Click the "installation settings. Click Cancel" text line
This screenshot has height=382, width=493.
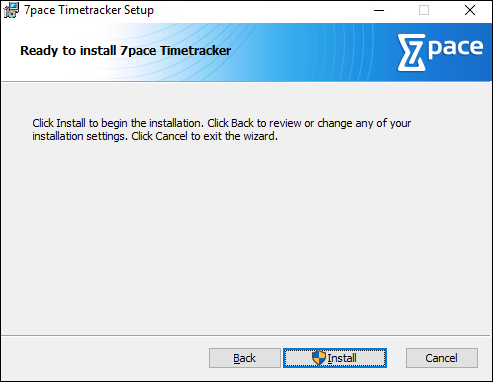pos(155,136)
